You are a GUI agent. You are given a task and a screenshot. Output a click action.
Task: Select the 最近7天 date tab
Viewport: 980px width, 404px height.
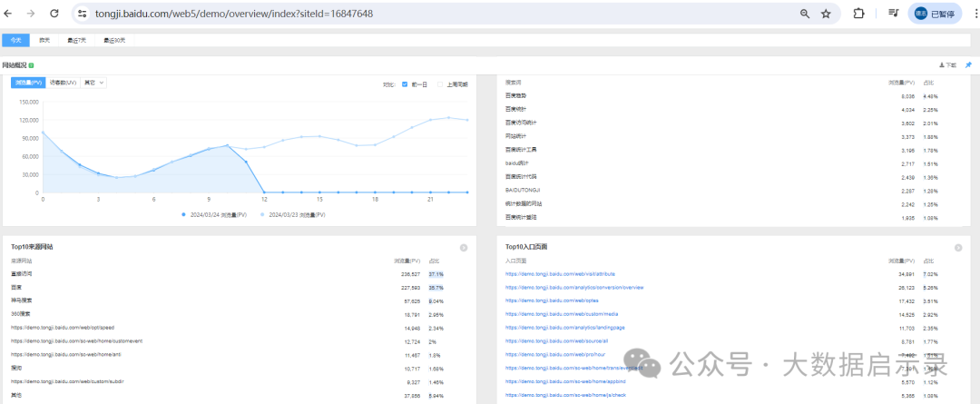point(77,40)
